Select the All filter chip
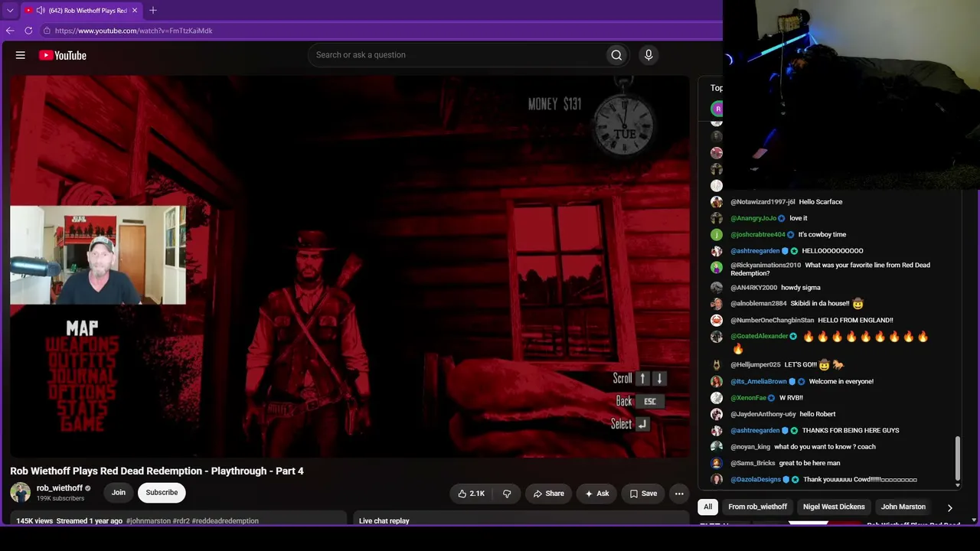980x551 pixels. point(708,507)
